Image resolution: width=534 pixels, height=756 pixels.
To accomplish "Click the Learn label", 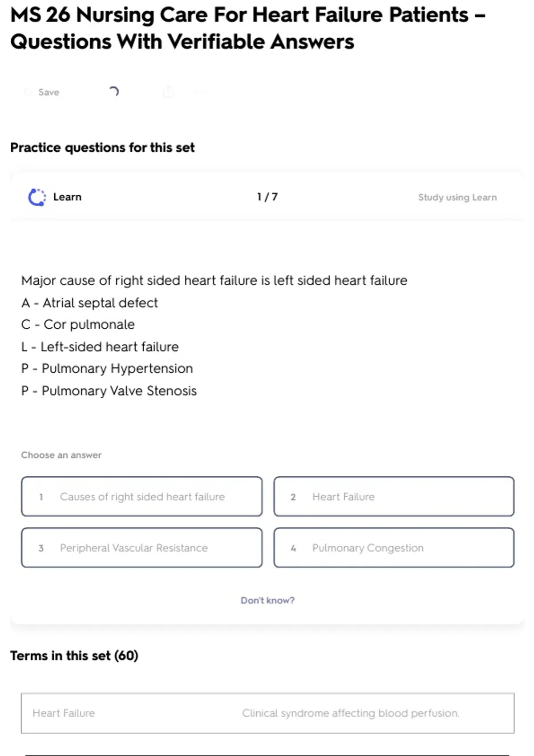I will coord(67,197).
